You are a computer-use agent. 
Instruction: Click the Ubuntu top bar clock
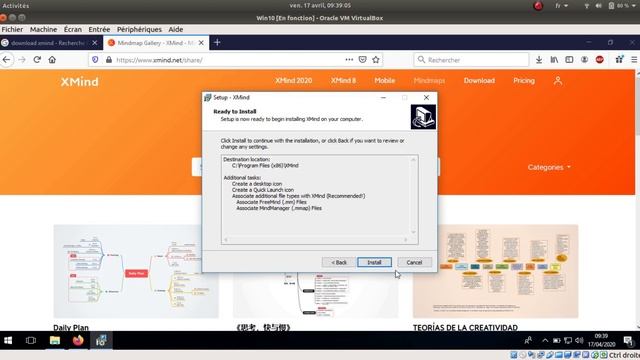(320, 6)
